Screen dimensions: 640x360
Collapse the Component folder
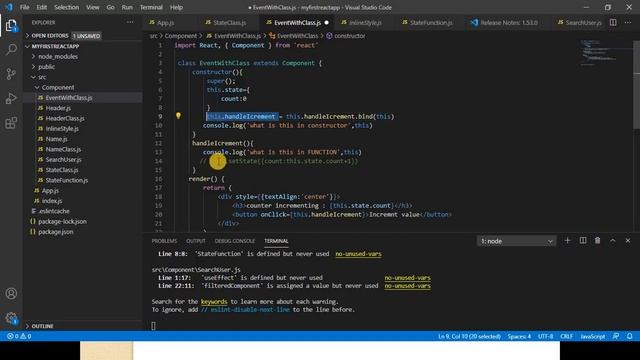coord(58,87)
